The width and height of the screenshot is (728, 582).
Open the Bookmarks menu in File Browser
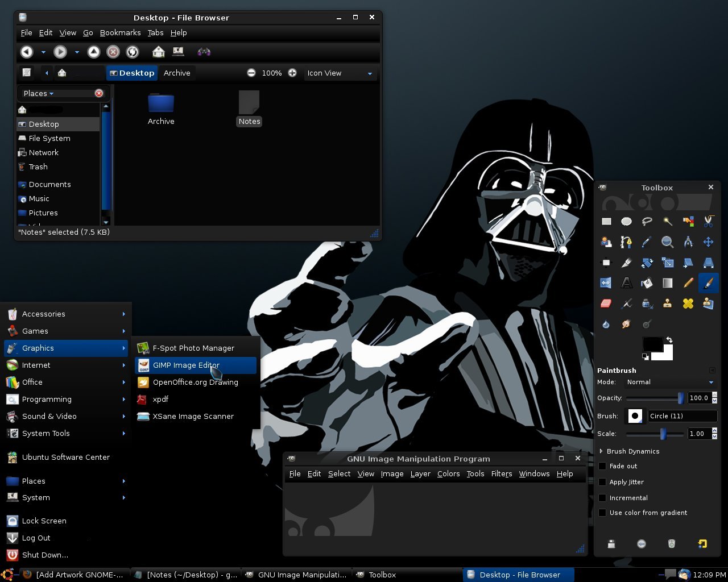coord(120,33)
